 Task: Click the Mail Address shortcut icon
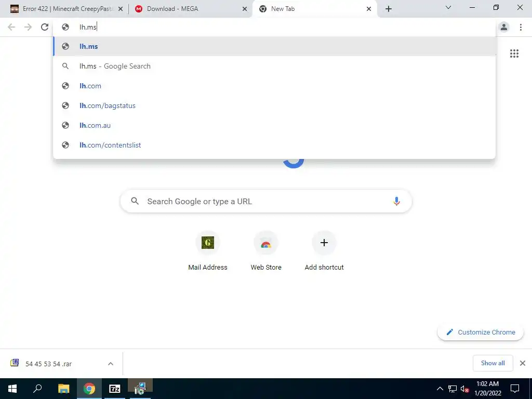pyautogui.click(x=208, y=243)
